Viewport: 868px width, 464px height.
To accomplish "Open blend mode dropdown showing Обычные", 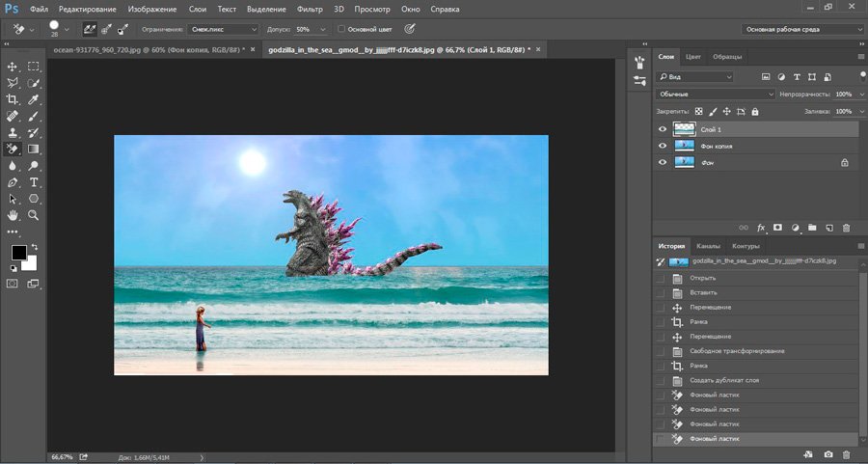I will pyautogui.click(x=715, y=95).
